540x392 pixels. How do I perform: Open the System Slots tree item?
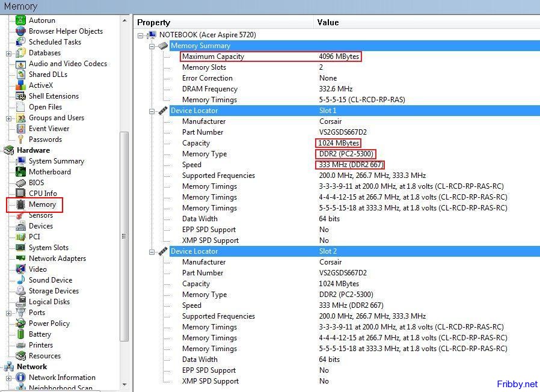49,248
